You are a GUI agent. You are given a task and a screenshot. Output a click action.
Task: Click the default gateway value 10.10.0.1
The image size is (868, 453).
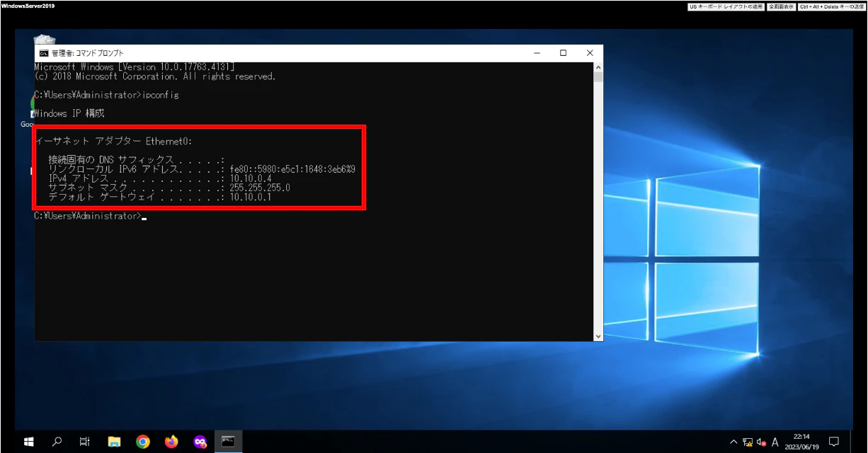(x=250, y=197)
